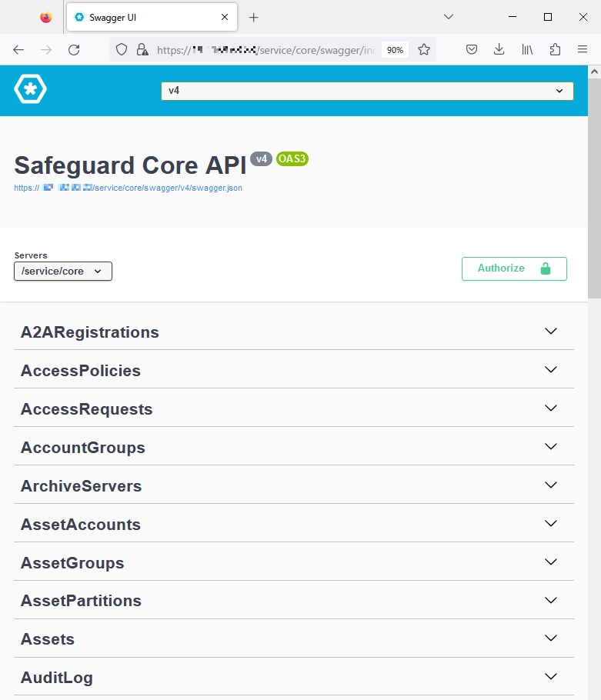Click the forward navigation arrow

[46, 49]
